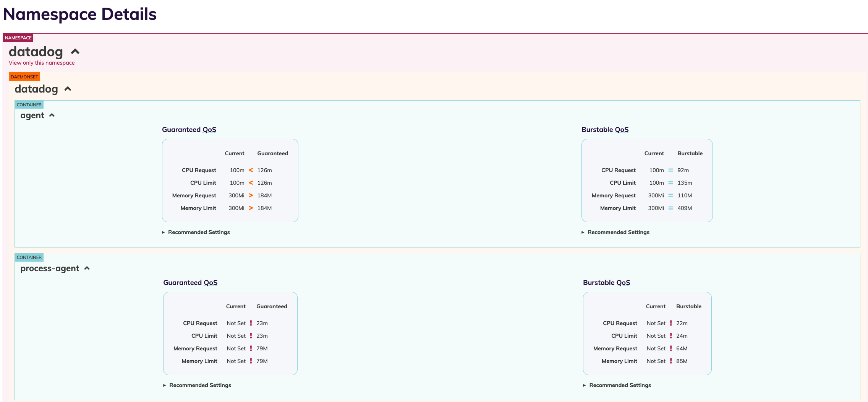Image resolution: width=868 pixels, height=402 pixels.
Task: Open the View only this namespace link
Action: pos(42,63)
